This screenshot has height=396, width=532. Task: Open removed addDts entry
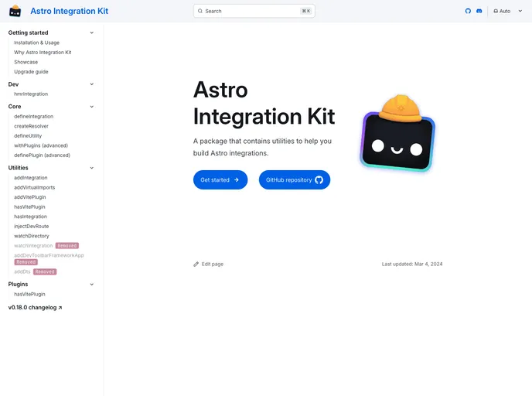pyautogui.click(x=36, y=271)
